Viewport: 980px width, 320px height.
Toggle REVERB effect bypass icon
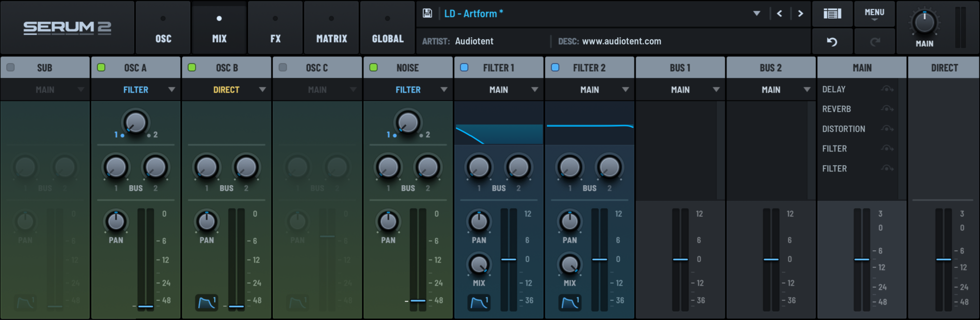point(887,109)
